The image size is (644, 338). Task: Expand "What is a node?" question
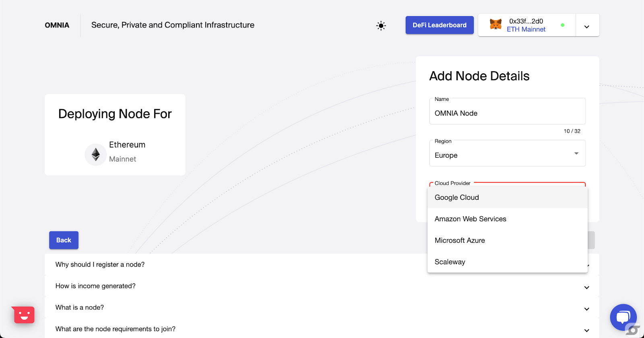coord(322,307)
